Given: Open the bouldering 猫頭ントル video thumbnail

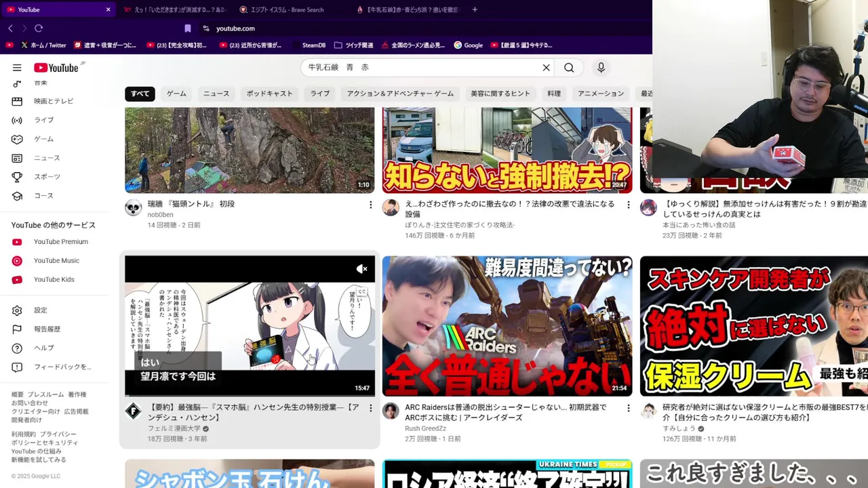Looking at the screenshot, I should click(x=250, y=150).
